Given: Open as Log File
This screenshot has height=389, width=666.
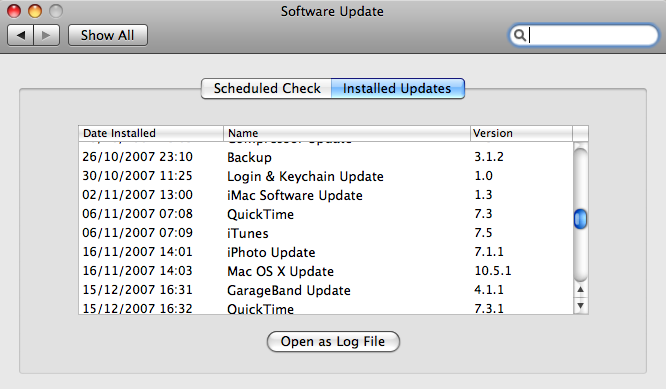Looking at the screenshot, I should [x=333, y=341].
